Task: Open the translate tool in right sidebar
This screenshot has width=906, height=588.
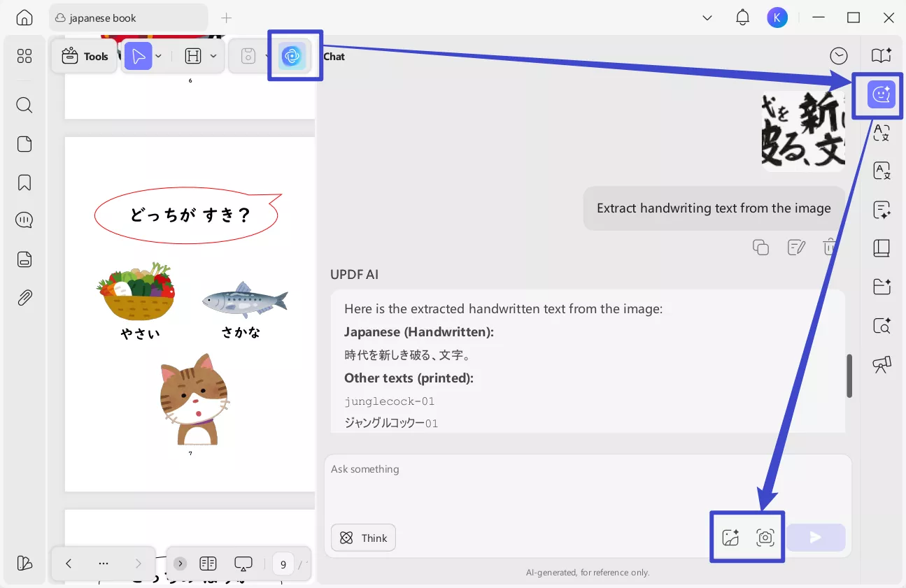Action: pos(881,132)
